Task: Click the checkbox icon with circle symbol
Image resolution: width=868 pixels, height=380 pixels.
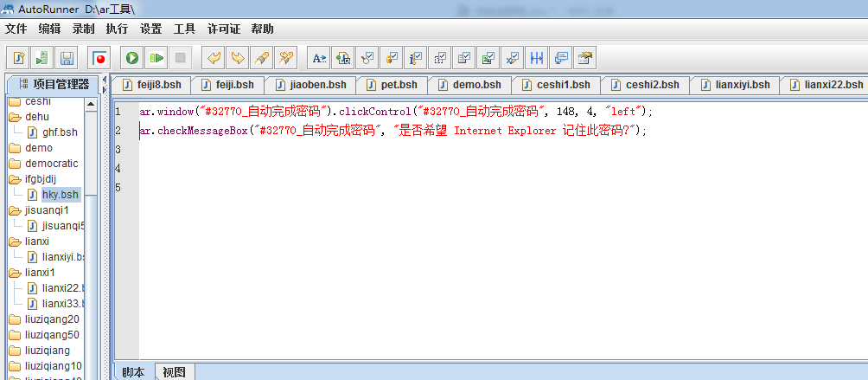Action: (x=367, y=57)
